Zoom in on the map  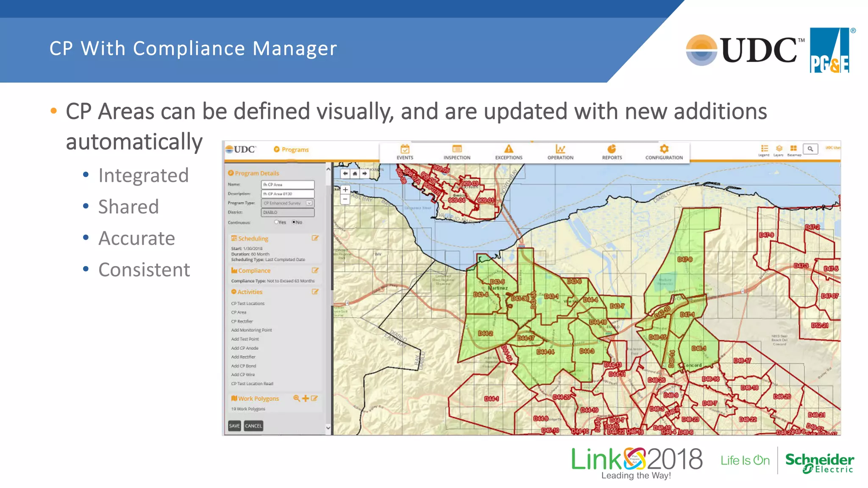pyautogui.click(x=345, y=190)
